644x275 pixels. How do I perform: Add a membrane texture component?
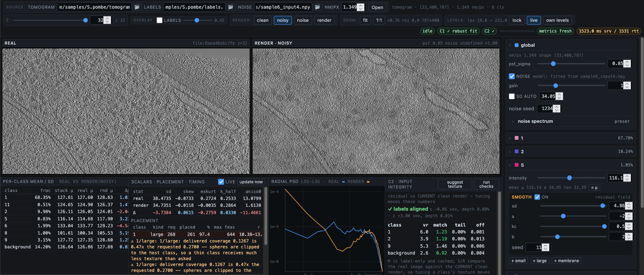point(567,261)
